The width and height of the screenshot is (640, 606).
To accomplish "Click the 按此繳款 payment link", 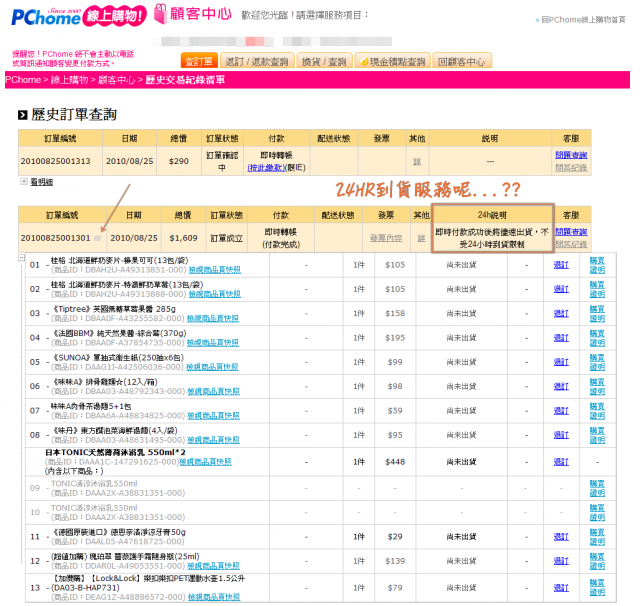I will pos(266,168).
